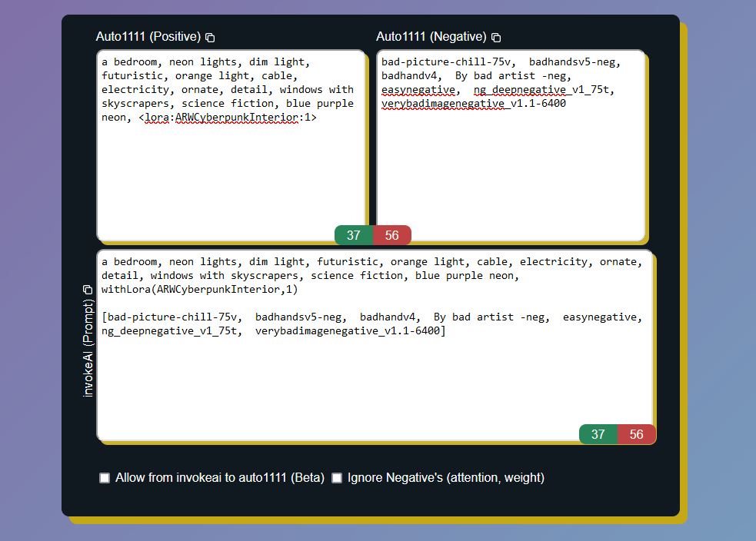This screenshot has width=756, height=541.
Task: Click the invokeAI (Prompt) vertical label
Action: coord(88,348)
